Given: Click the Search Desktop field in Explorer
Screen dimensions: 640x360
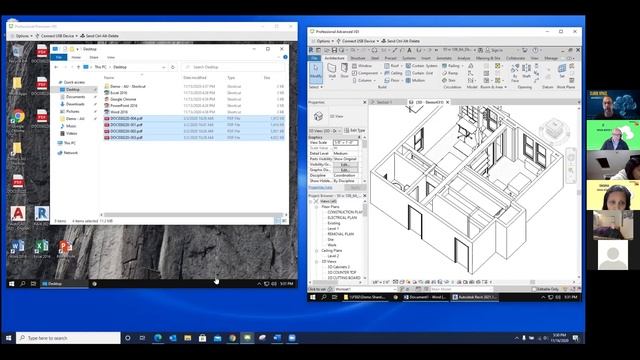Looking at the screenshot, I should click(232, 67).
